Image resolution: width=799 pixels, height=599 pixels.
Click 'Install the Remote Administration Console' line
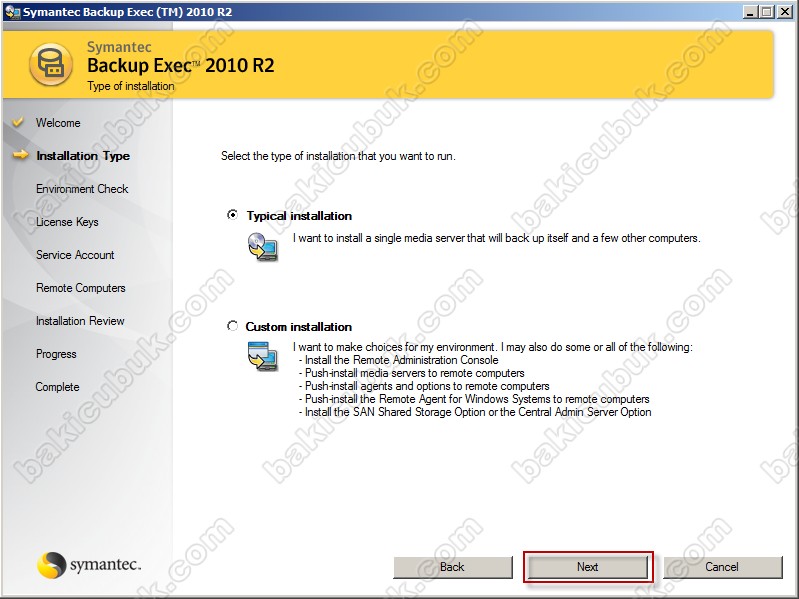tap(399, 360)
